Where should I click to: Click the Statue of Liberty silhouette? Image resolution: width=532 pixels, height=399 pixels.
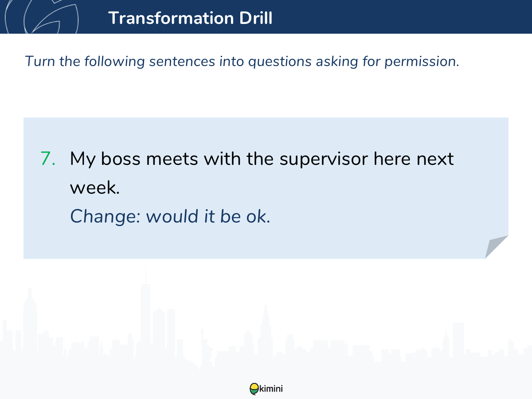(x=205, y=350)
